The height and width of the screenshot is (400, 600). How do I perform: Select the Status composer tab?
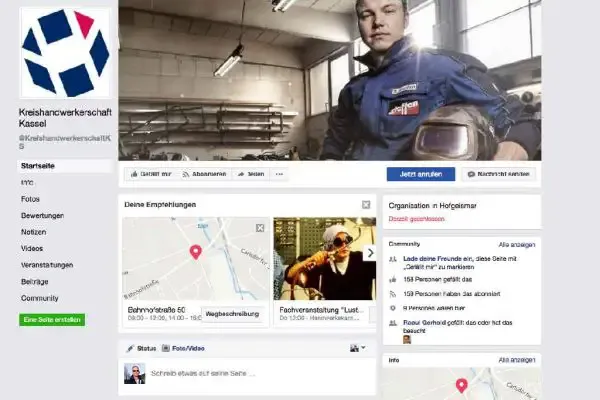(141, 348)
